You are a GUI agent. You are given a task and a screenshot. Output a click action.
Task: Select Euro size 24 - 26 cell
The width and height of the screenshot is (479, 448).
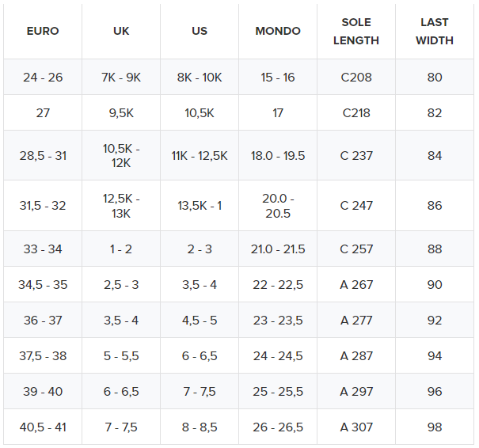(43, 78)
